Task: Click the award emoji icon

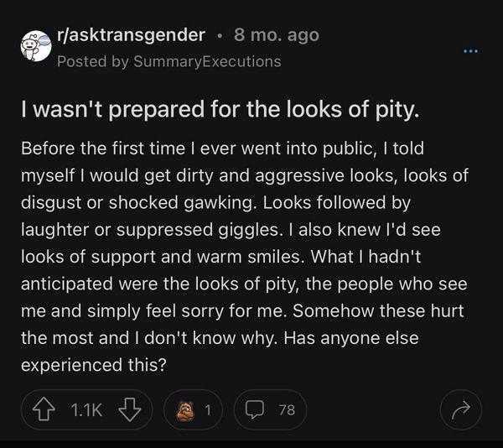Action: tap(184, 409)
